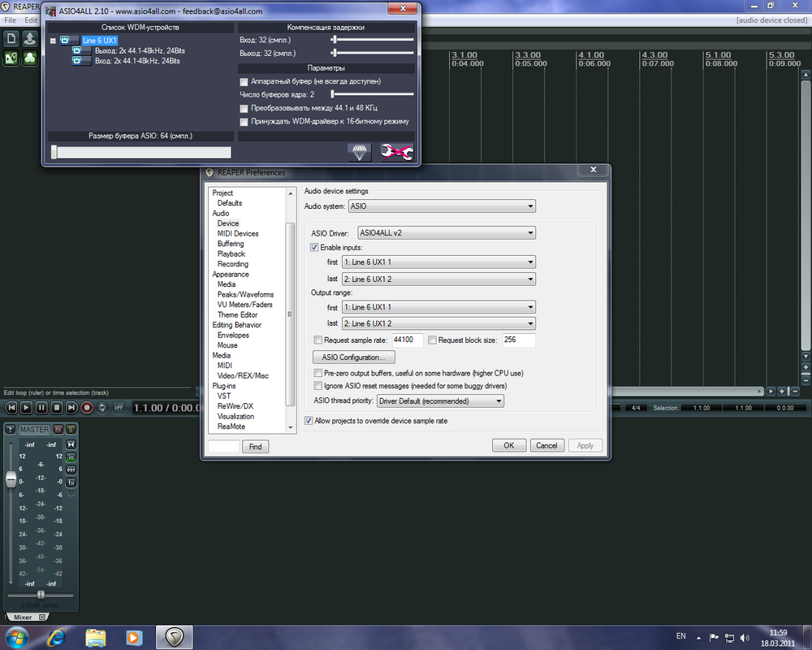Screen dimensions: 812x650
Task: Click the question mark button on MASTER panel
Action: [10, 429]
